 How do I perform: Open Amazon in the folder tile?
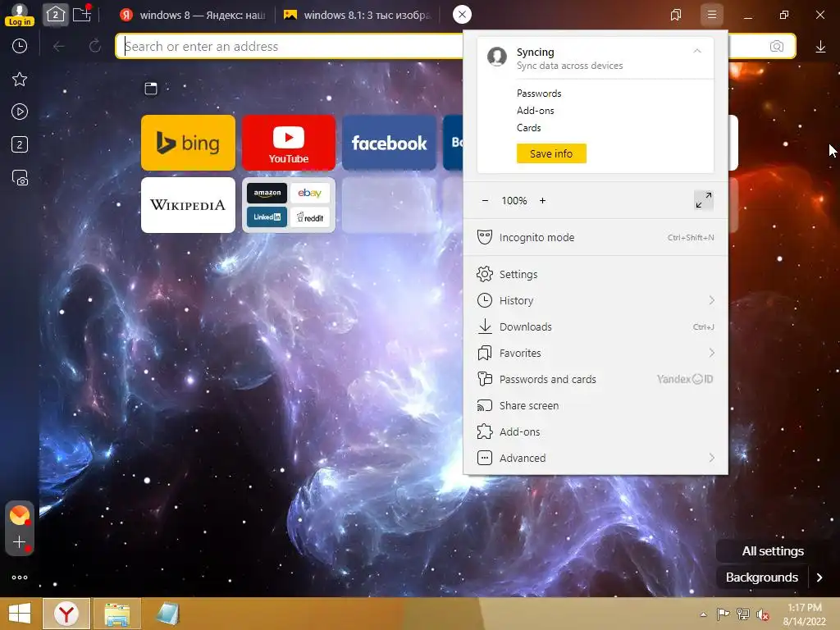coord(267,193)
